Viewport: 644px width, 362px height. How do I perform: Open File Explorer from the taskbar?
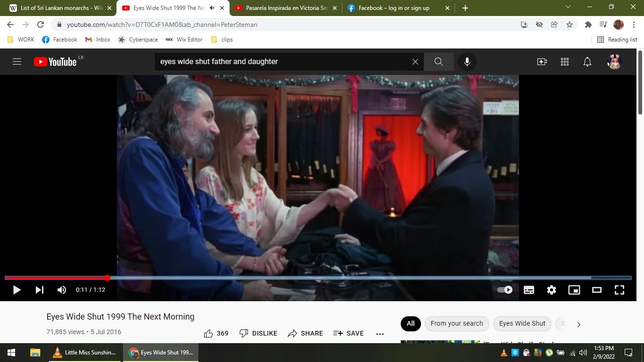(x=35, y=353)
